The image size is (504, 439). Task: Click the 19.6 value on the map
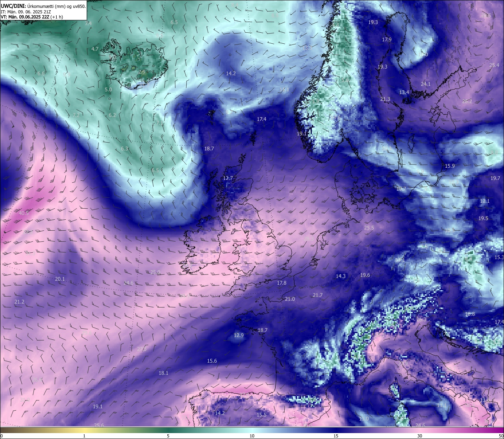point(365,275)
